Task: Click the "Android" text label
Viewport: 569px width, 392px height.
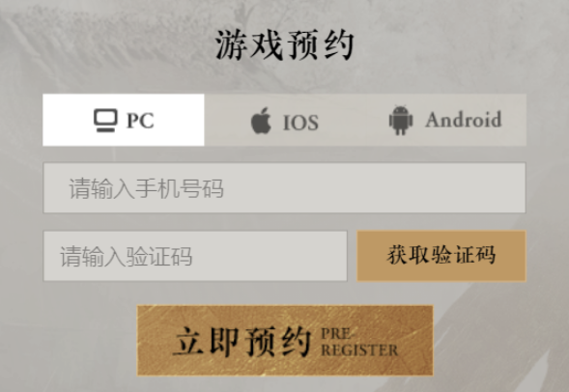Action: [x=464, y=120]
